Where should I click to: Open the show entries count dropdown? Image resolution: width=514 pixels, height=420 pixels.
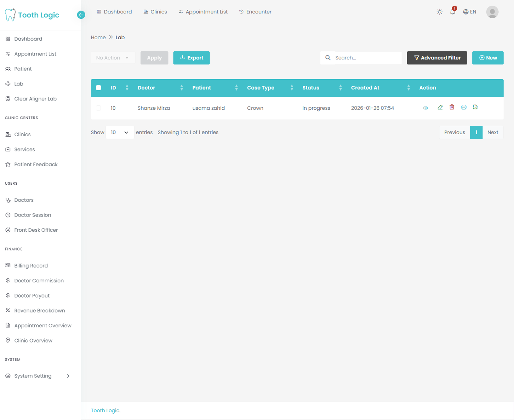pos(120,132)
